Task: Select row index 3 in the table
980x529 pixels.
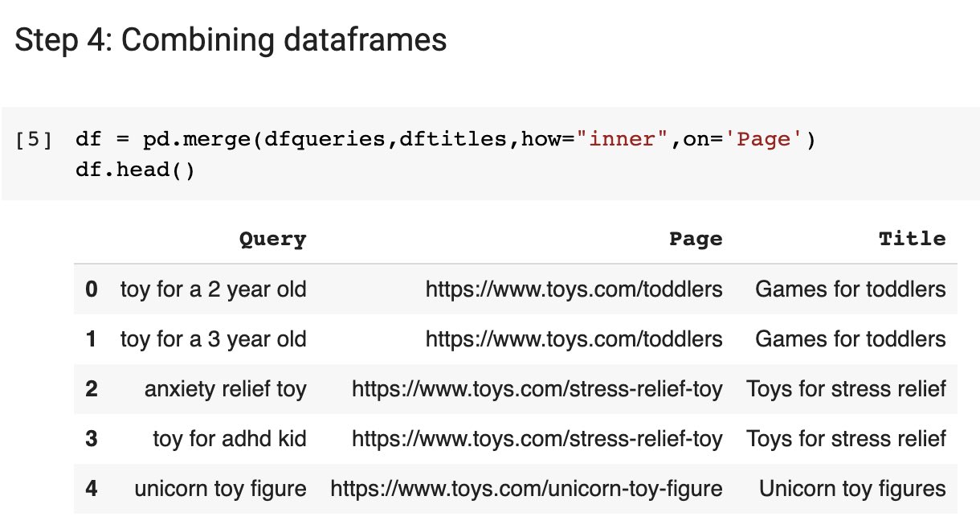Action: pyautogui.click(x=90, y=438)
